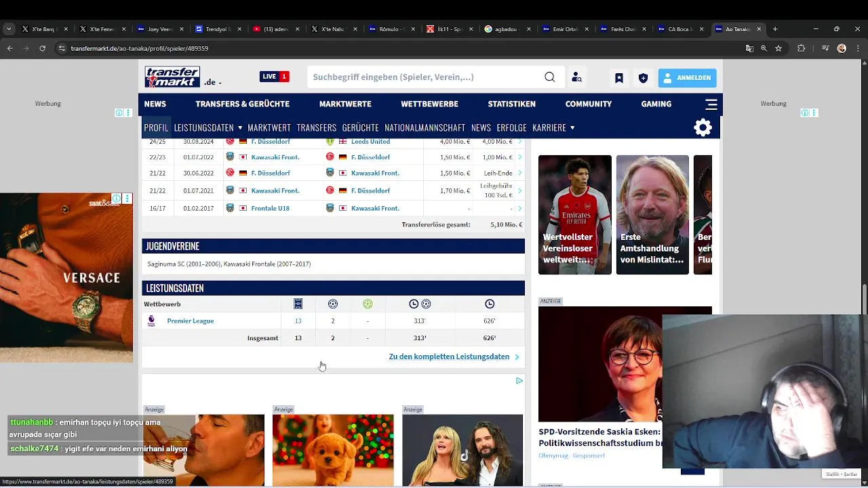Close the Ao Tanaka browser tab
The height and width of the screenshot is (488, 868).
pos(759,29)
